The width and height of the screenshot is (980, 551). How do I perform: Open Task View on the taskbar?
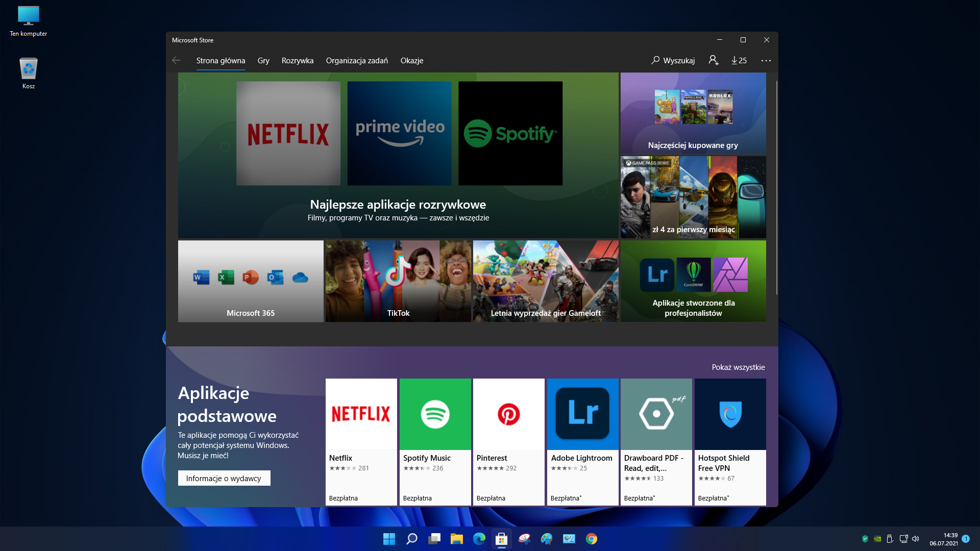click(434, 539)
